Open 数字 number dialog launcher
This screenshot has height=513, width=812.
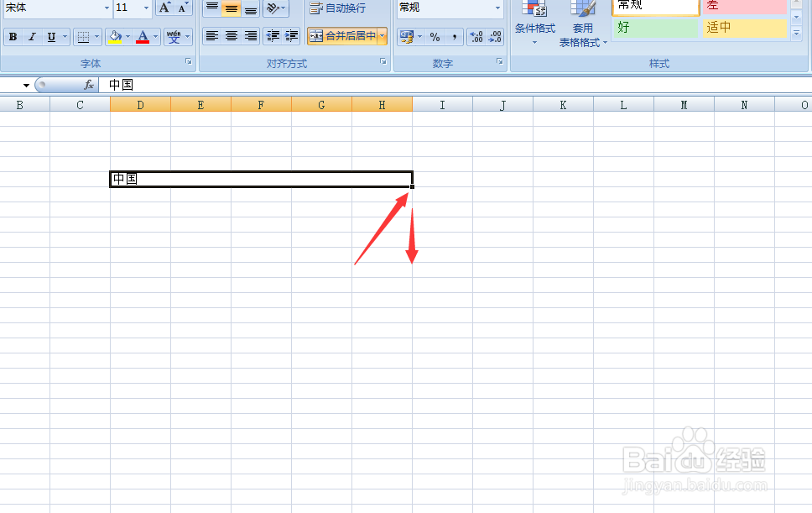pyautogui.click(x=500, y=61)
